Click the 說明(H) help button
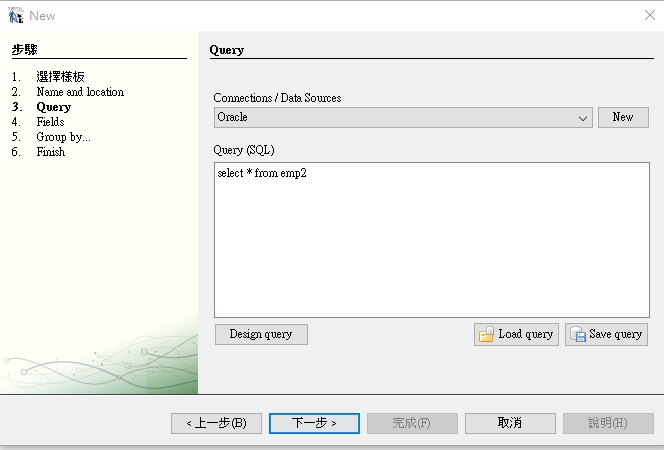The width and height of the screenshot is (664, 450). tap(608, 423)
